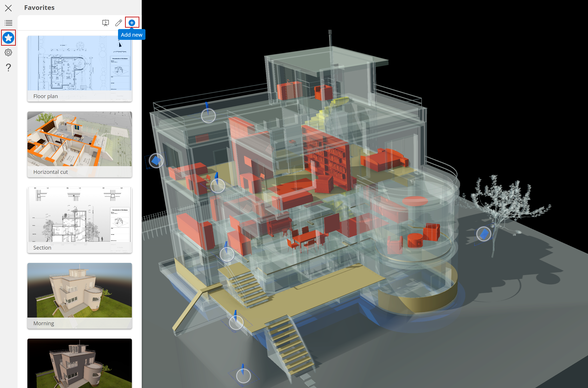Open the Floor plan favorite thumbnail
588x388 pixels.
79,63
